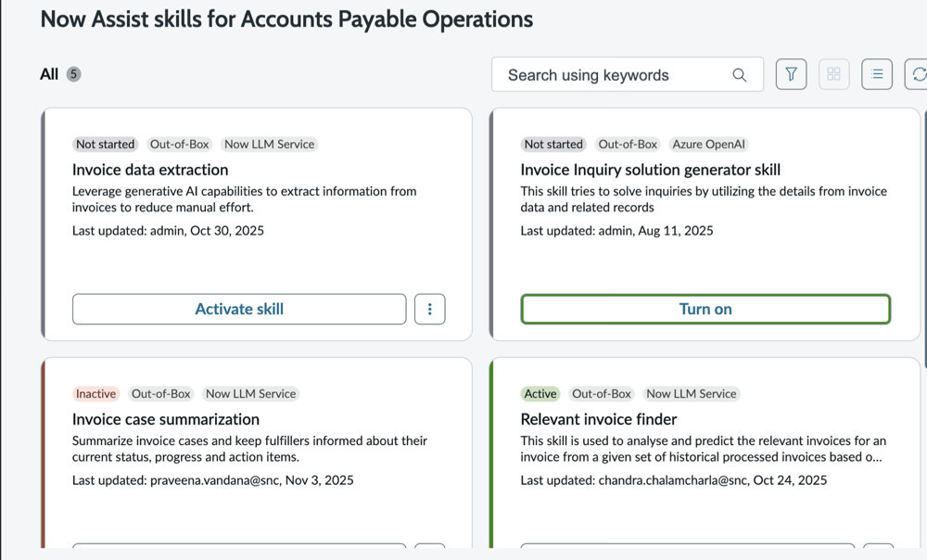Open Invoice data extraction card title
927x560 pixels.
pos(150,170)
